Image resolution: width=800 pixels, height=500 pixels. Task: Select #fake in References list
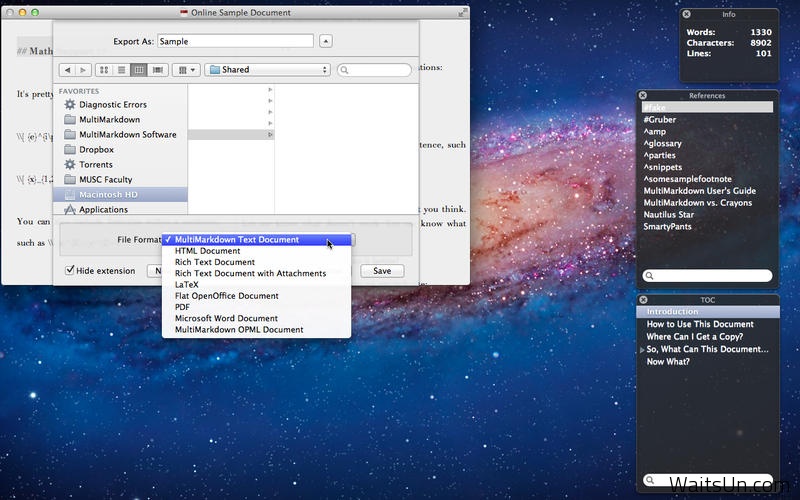pos(707,107)
